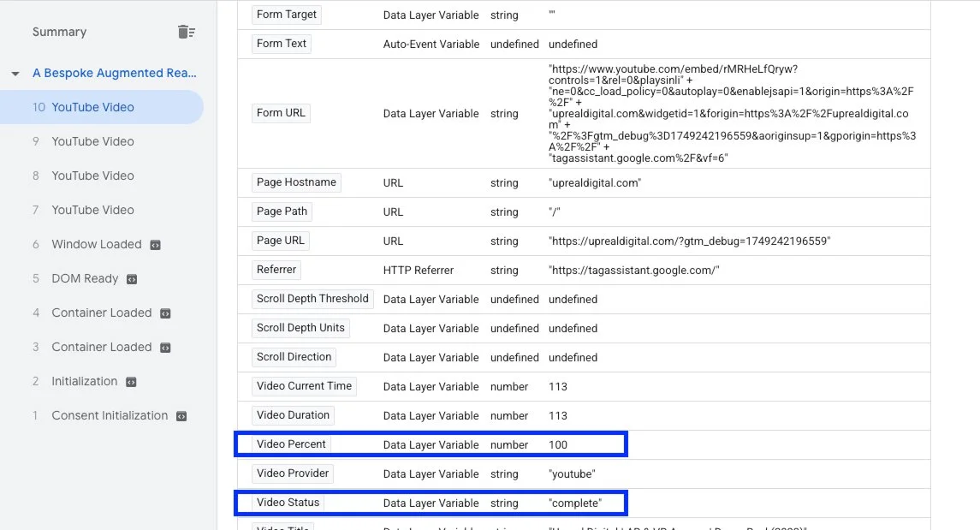Click undefined value in Scroll Depth Threshold row

[x=573, y=300]
